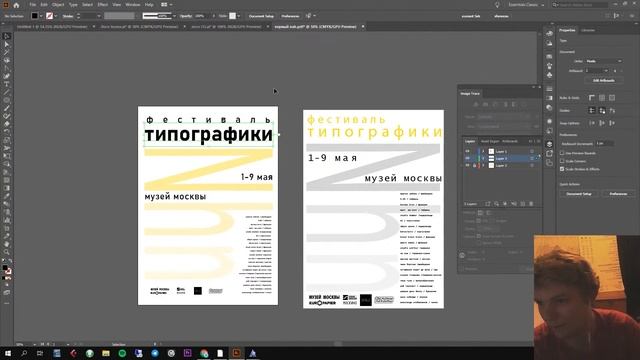Open the Transparency panel from the dock
This screenshot has width=640, height=360.
coord(549,107)
